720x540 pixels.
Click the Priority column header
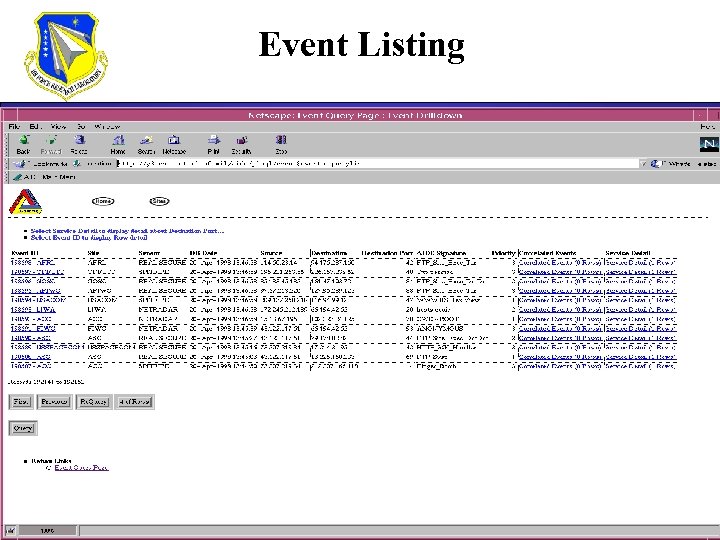504,253
